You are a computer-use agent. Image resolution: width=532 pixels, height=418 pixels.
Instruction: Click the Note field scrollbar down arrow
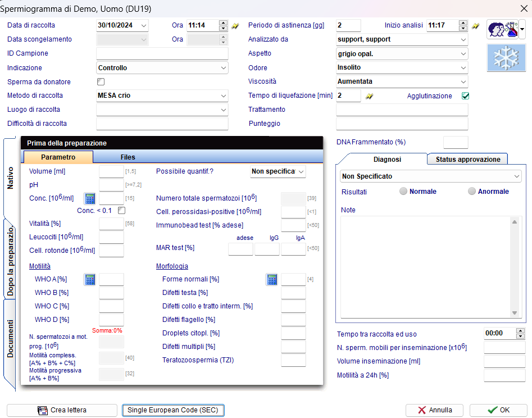tap(515, 313)
